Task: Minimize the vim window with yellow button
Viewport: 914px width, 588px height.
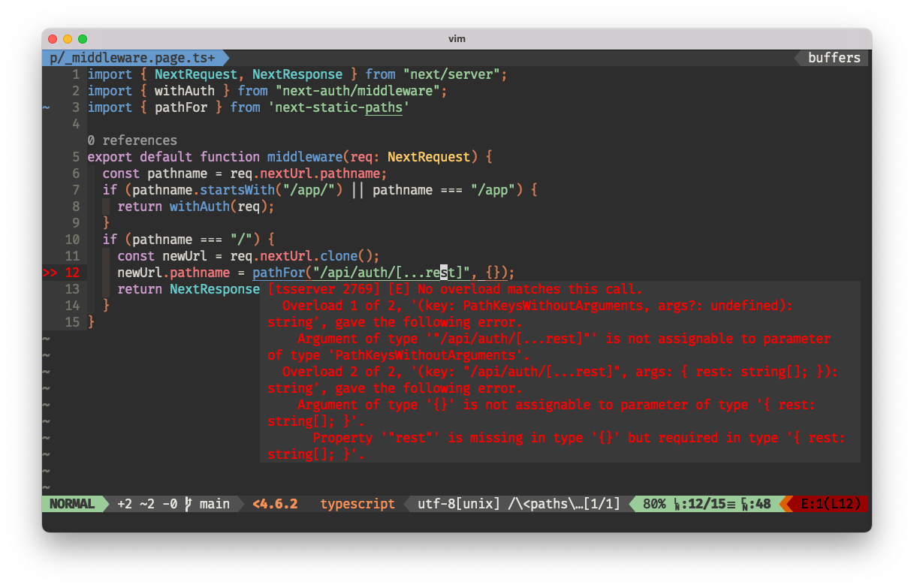Action: (x=68, y=38)
